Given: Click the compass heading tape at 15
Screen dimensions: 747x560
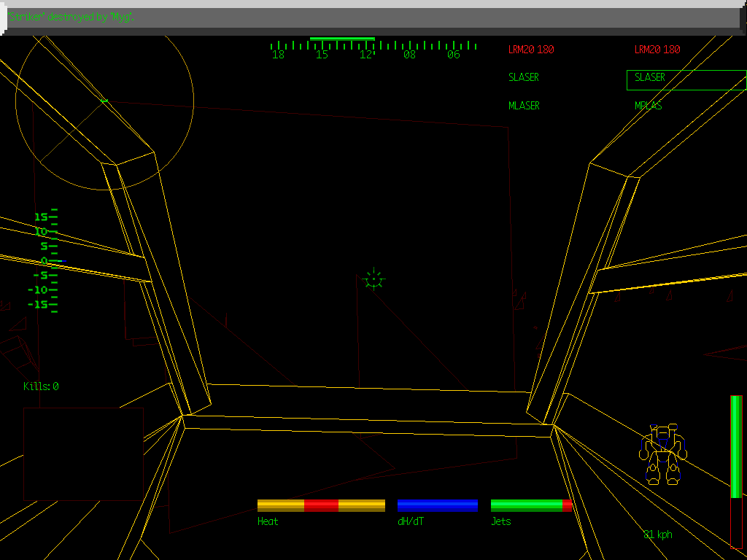Looking at the screenshot, I should point(322,54).
